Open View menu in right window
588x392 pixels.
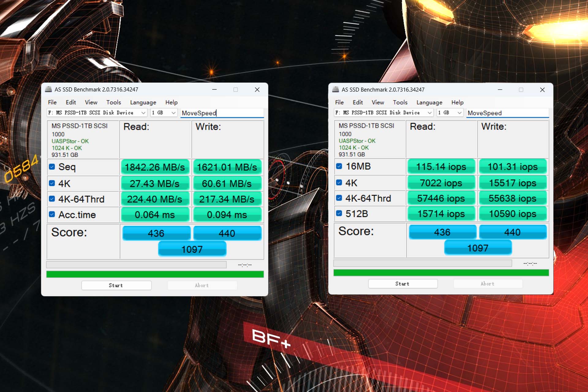378,102
